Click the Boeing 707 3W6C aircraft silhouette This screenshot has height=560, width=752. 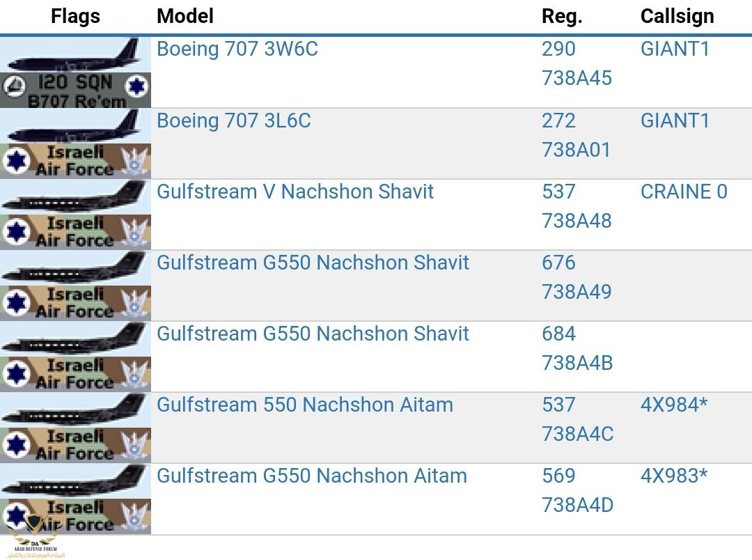coord(75,54)
